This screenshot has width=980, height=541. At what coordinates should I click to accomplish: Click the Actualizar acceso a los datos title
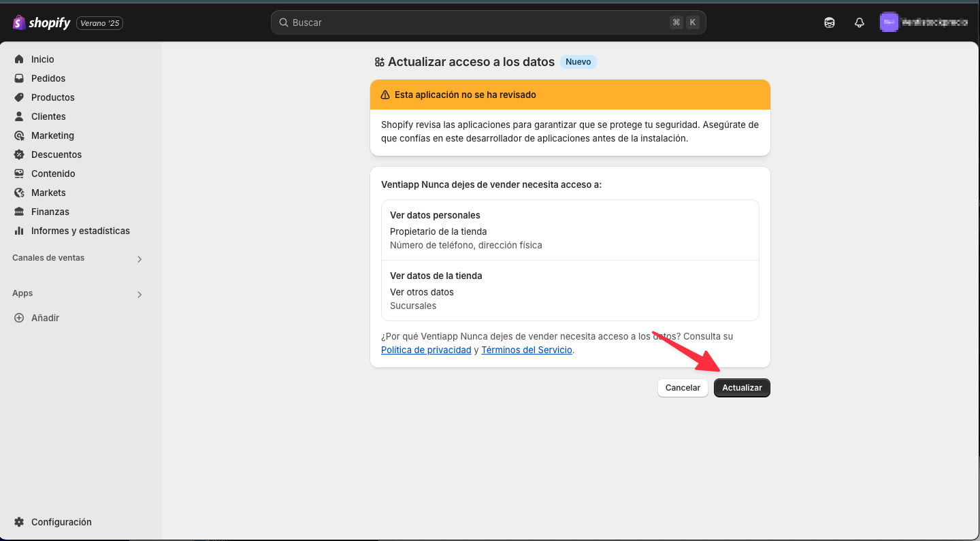472,62
